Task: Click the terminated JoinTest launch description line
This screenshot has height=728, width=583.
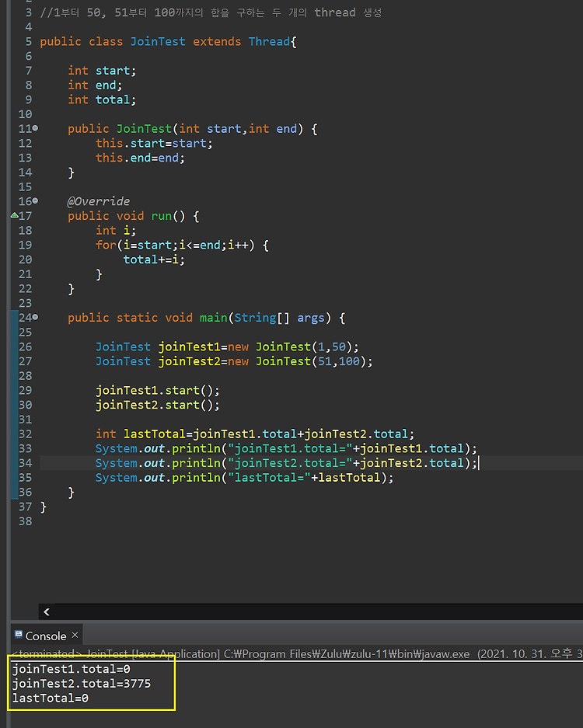Action: point(297,653)
